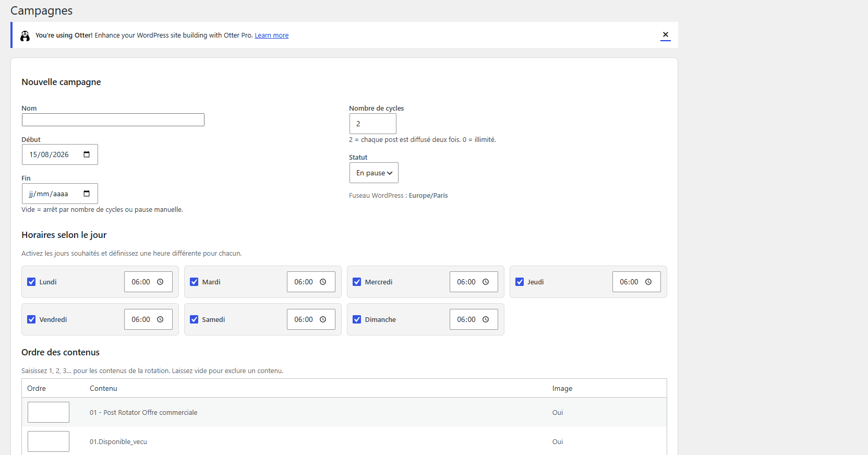This screenshot has width=868, height=455.
Task: Open the Vendredi clock time picker icon
Action: coord(160,319)
